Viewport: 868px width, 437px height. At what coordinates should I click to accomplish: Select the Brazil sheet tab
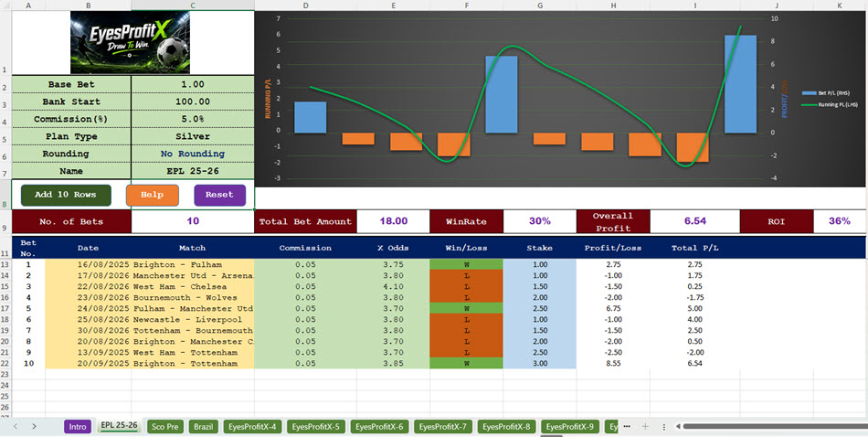click(203, 426)
